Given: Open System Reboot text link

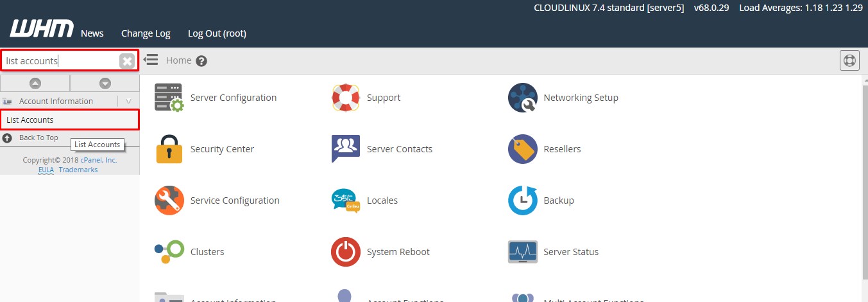Looking at the screenshot, I should pyautogui.click(x=398, y=252).
